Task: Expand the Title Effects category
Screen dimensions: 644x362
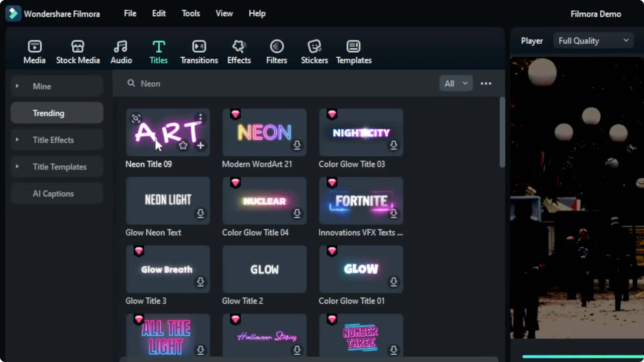Action: point(17,140)
